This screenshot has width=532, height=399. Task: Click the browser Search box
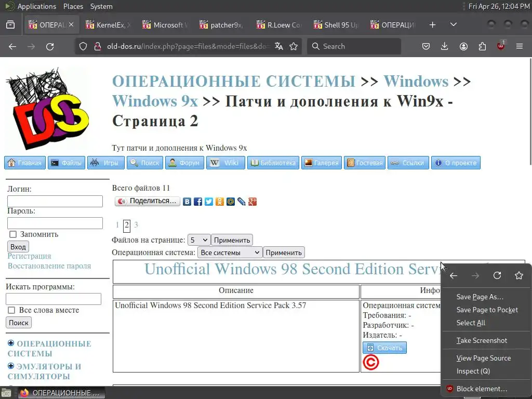[x=354, y=46]
